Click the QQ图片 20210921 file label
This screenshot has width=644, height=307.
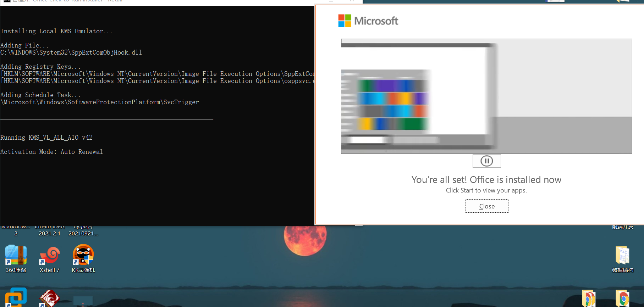tap(83, 230)
